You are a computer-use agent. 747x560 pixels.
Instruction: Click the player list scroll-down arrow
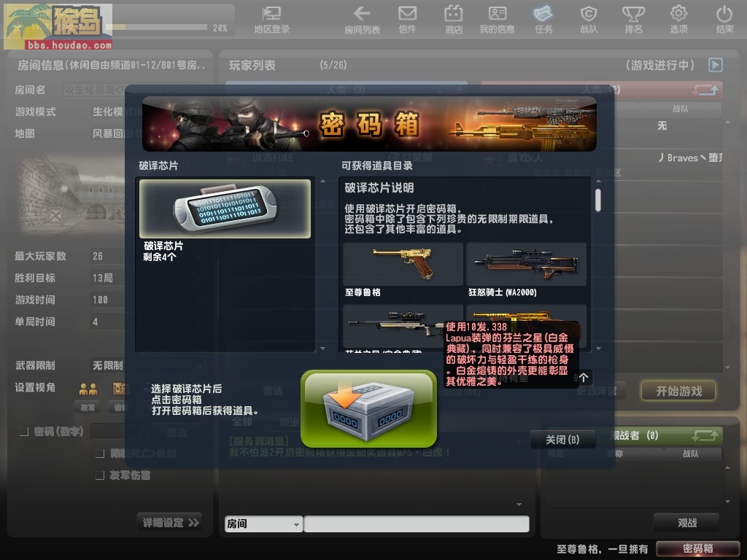[727, 367]
